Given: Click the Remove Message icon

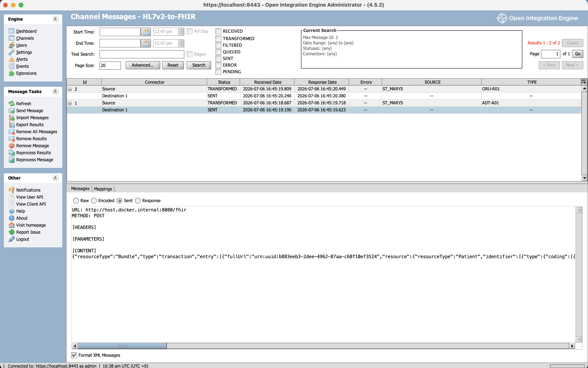Looking at the screenshot, I should [11, 146].
